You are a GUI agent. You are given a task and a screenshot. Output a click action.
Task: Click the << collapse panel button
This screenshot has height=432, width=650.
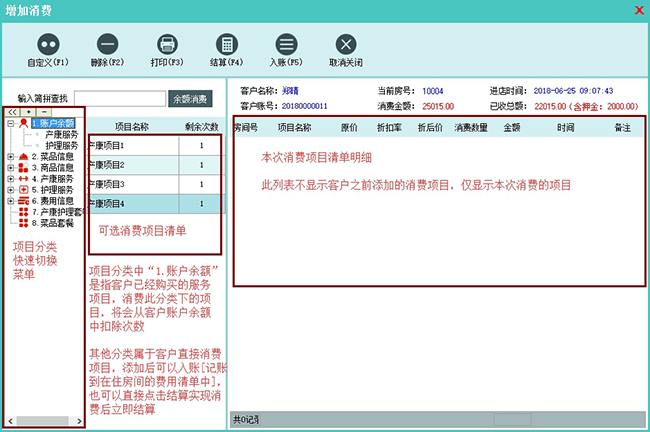(12, 112)
